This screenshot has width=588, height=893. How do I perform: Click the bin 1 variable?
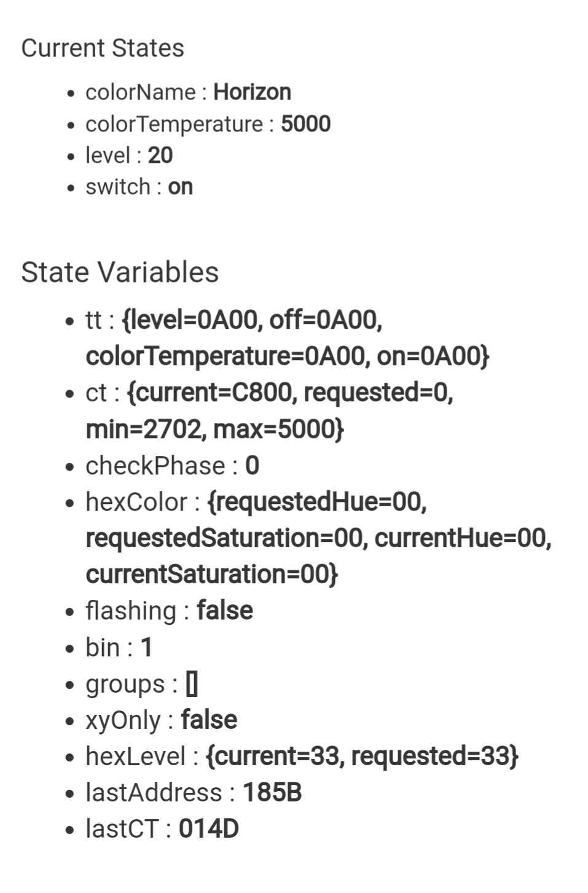pyautogui.click(x=119, y=647)
